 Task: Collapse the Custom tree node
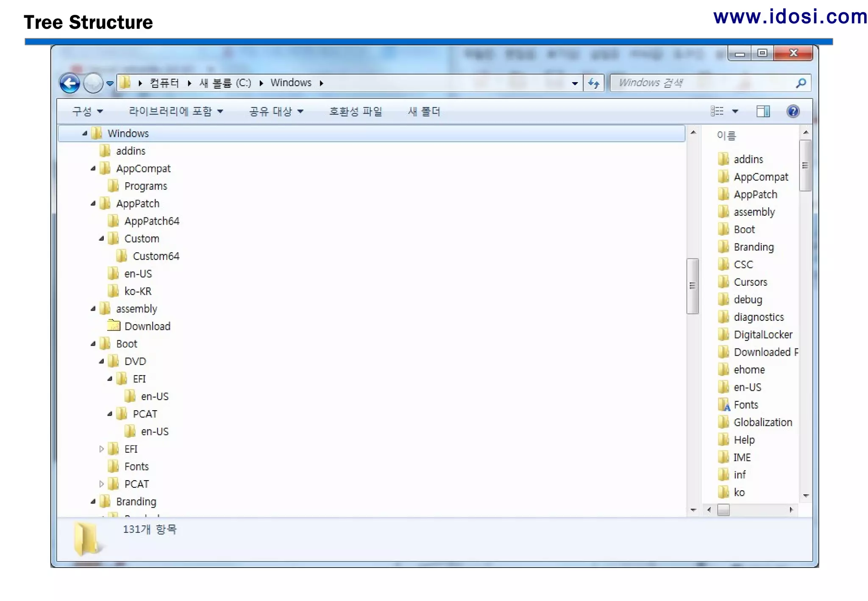tap(102, 239)
